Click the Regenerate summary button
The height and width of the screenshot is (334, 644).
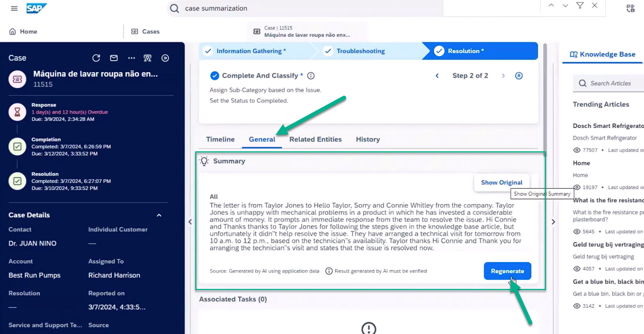508,271
